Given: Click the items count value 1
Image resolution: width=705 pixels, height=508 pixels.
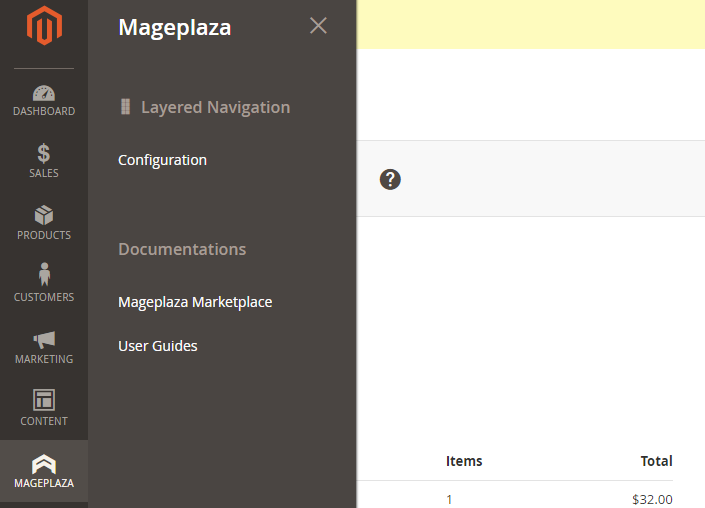Looking at the screenshot, I should pos(449,499).
